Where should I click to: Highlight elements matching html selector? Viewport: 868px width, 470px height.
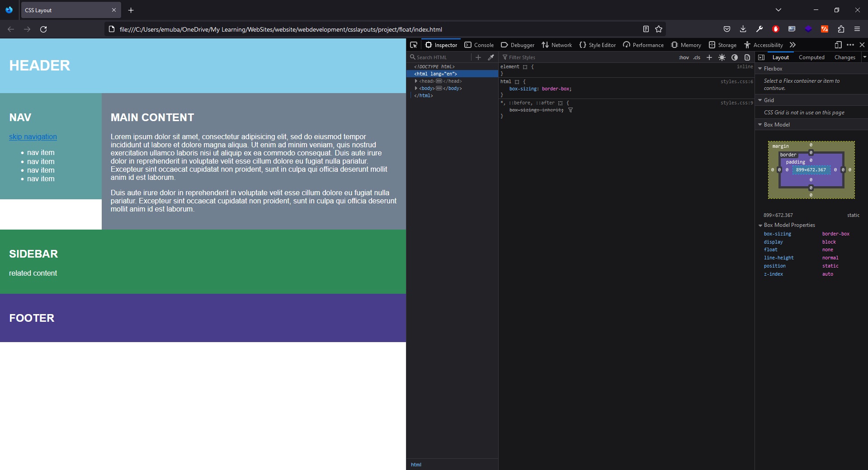tap(517, 82)
